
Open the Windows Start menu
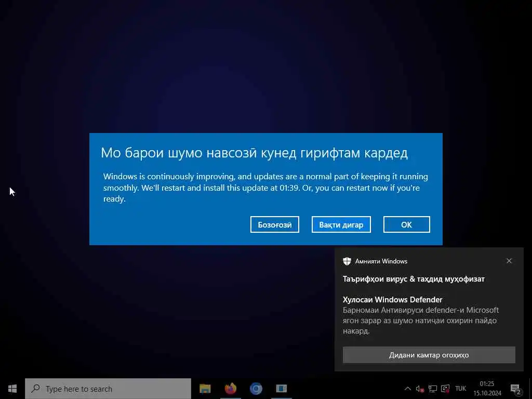click(x=12, y=389)
